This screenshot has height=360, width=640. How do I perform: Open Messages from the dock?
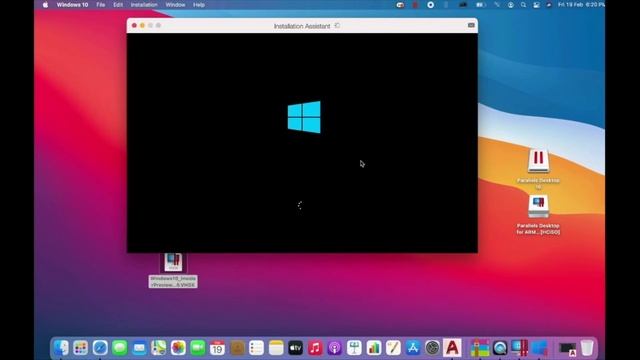point(120,348)
